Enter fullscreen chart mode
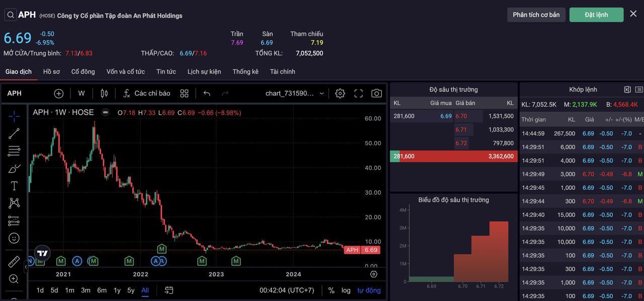Screen dimensions: 644x301 (x=359, y=93)
